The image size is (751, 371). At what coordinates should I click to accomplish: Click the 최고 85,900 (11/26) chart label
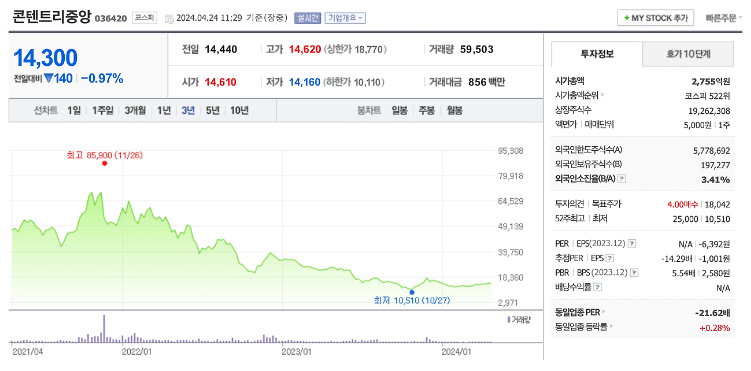105,155
